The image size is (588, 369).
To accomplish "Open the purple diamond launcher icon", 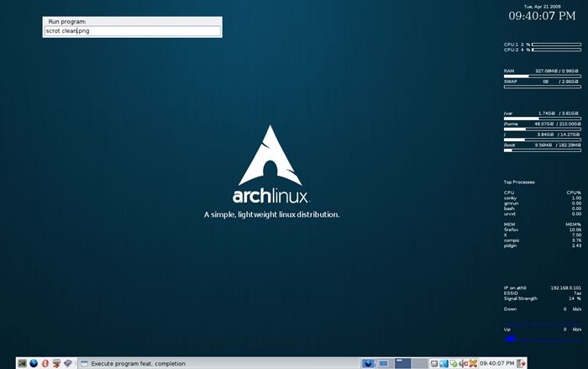I will point(68,363).
